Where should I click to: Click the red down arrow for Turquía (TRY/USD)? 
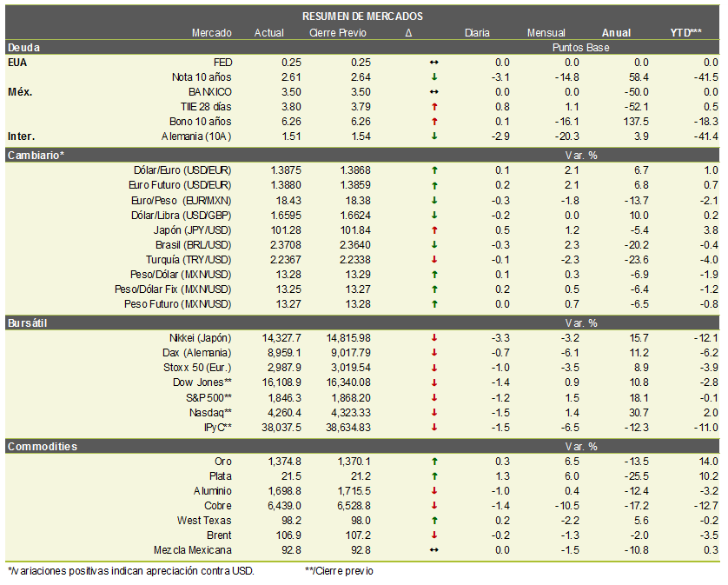[434, 260]
